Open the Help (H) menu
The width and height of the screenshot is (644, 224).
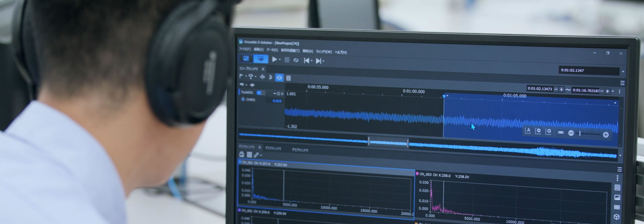pyautogui.click(x=341, y=52)
